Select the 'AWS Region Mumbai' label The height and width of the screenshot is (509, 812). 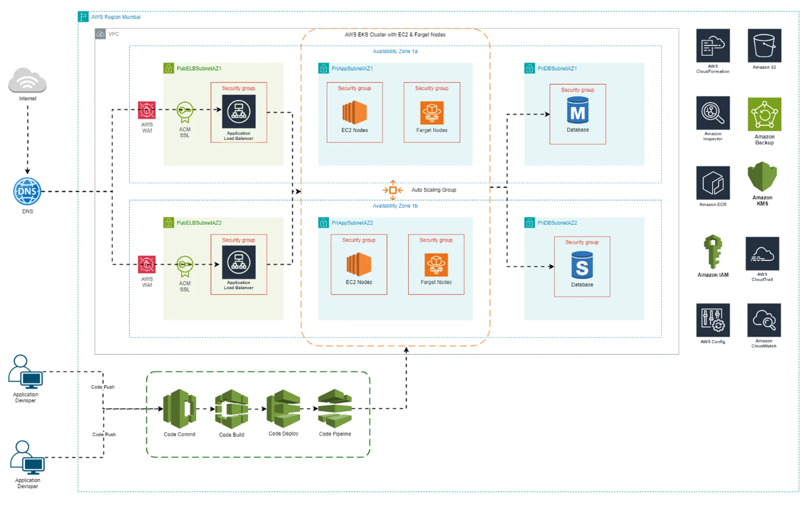116,17
